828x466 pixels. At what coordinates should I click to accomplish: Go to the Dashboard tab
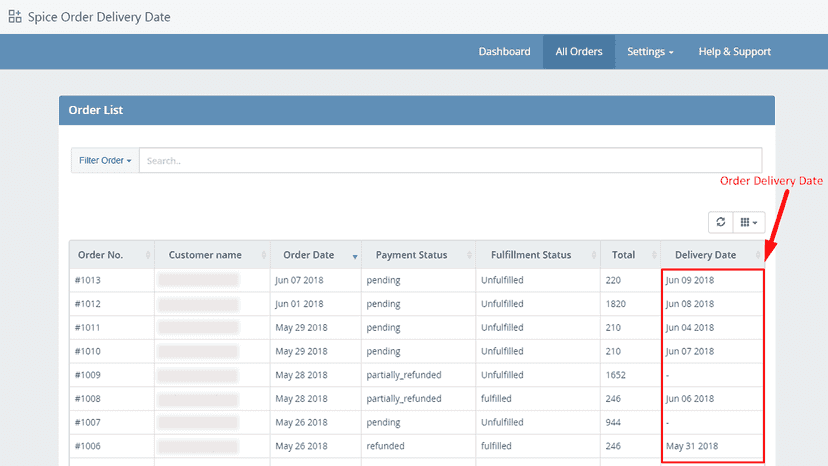[x=504, y=52]
